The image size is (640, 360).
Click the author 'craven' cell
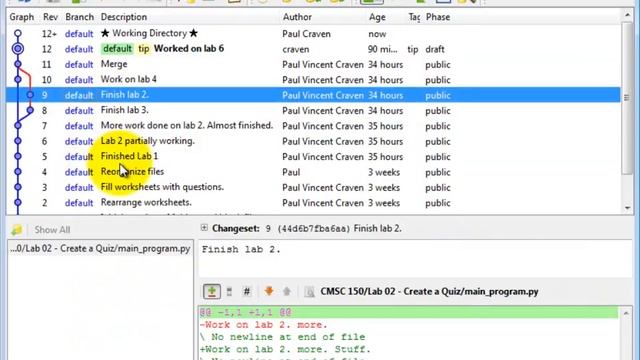click(296, 49)
